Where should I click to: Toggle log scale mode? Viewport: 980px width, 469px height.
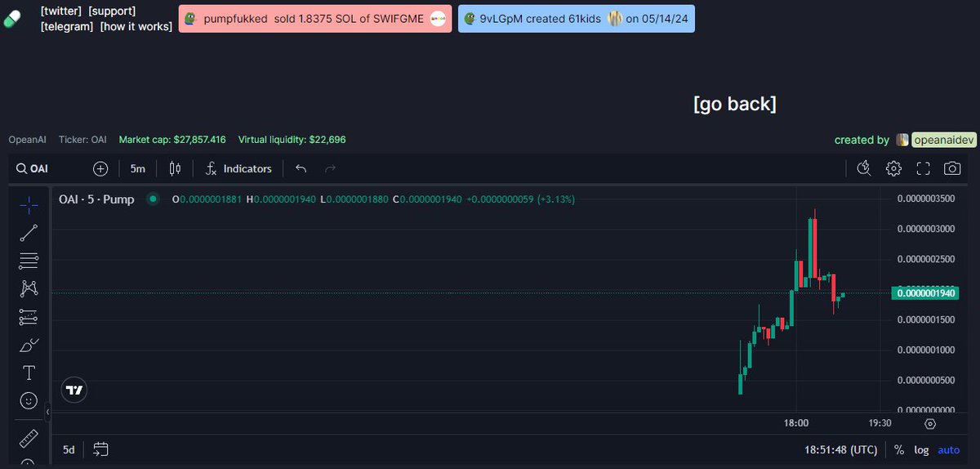coord(921,449)
